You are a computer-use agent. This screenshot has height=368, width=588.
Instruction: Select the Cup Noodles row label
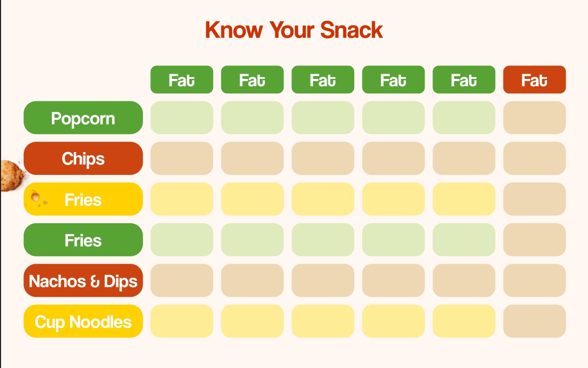pos(83,321)
